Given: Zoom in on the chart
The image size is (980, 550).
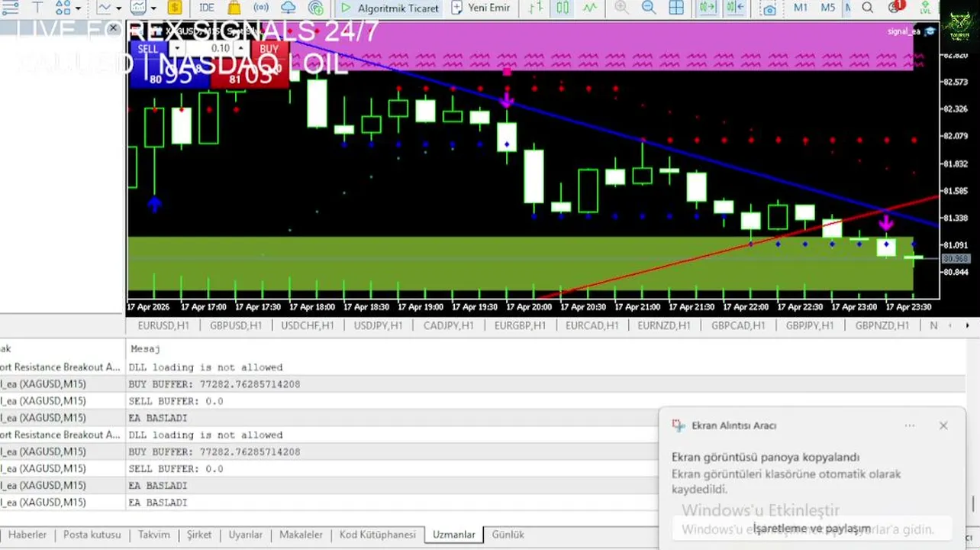Looking at the screenshot, I should click(x=621, y=8).
